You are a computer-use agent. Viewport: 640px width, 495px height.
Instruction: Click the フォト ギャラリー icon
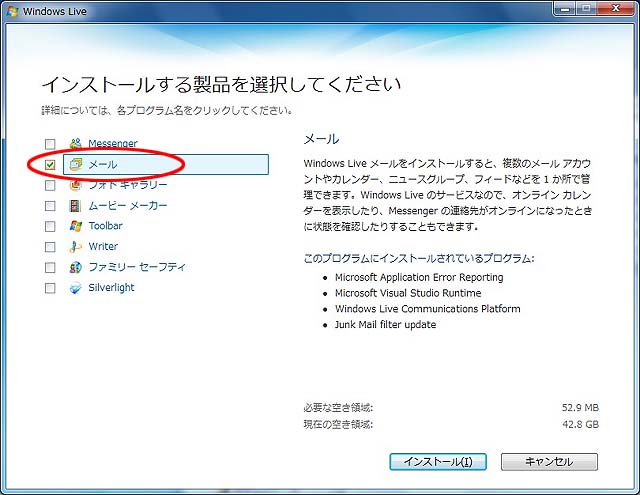click(75, 185)
